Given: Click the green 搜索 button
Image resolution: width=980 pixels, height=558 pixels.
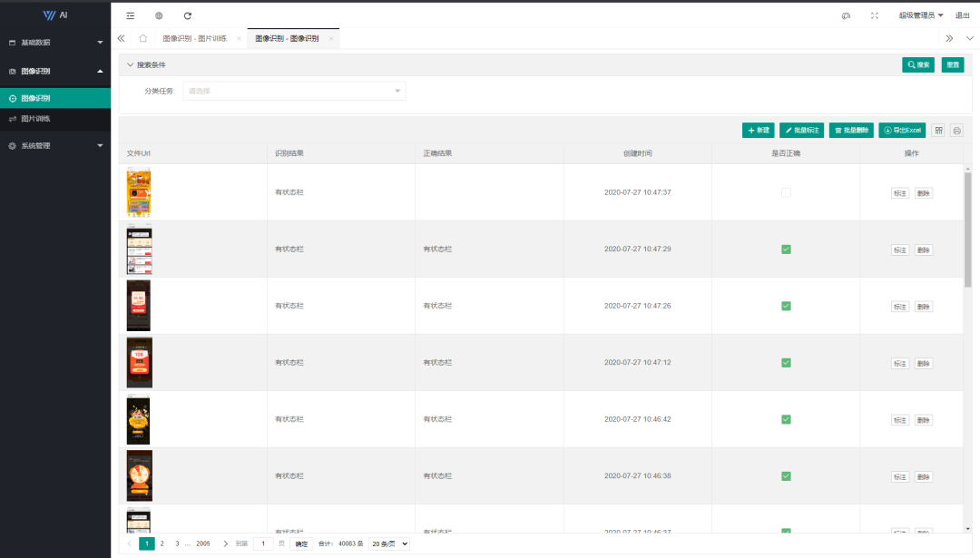Looking at the screenshot, I should 918,65.
